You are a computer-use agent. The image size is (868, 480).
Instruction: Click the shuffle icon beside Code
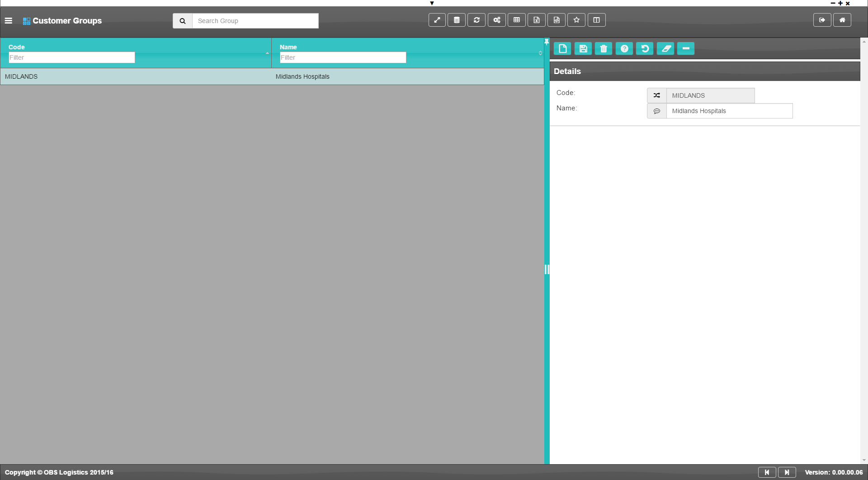point(657,95)
